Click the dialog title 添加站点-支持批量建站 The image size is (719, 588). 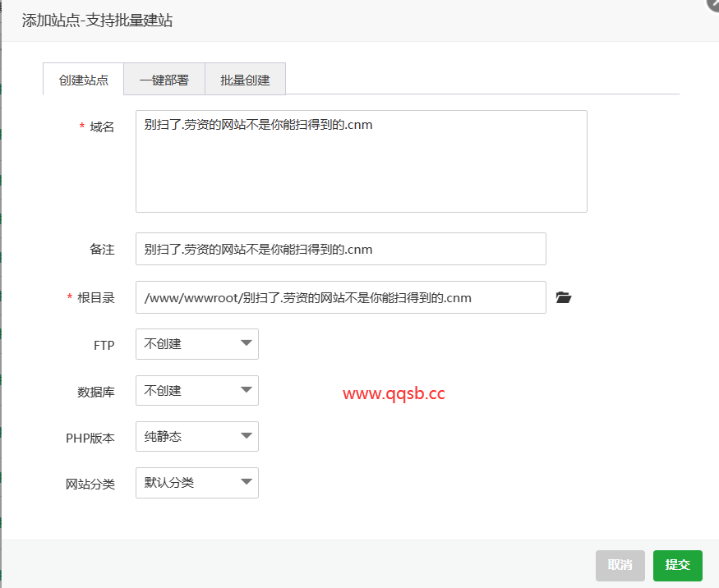(x=97, y=21)
